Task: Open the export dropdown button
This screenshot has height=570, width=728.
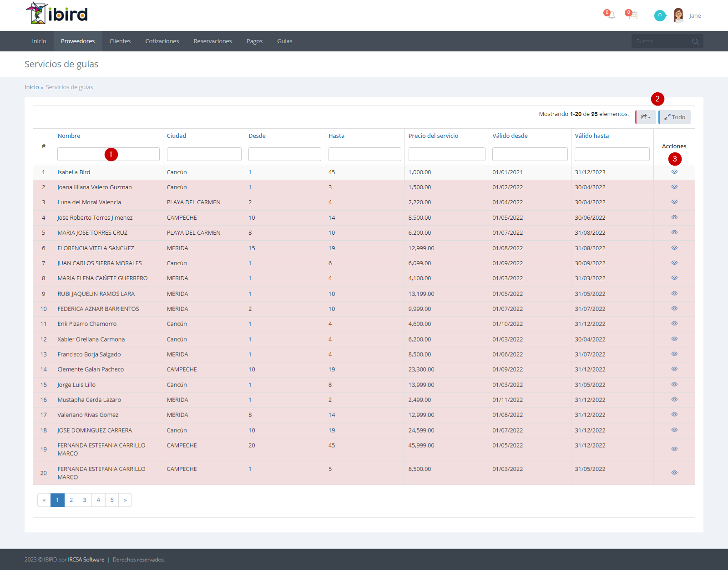Action: coord(646,117)
